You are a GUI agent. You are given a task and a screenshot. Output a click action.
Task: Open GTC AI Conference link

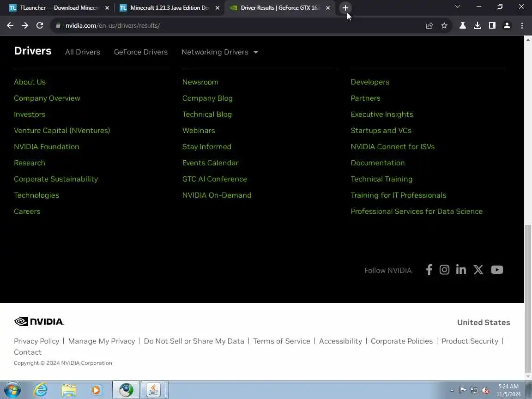(214, 179)
